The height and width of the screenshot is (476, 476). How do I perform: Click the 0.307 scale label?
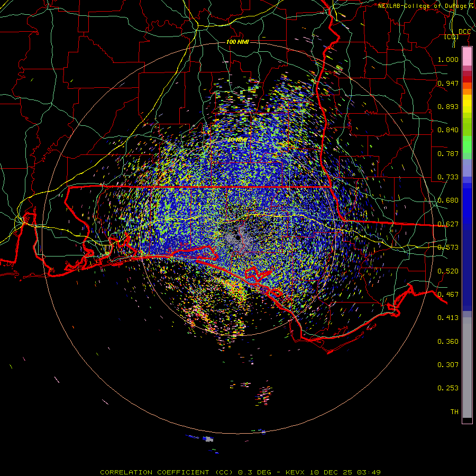pos(448,365)
